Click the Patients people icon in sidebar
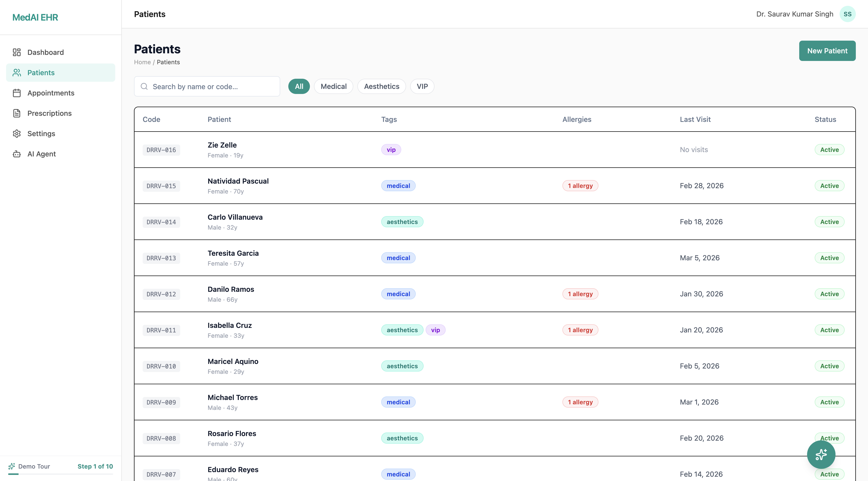The height and width of the screenshot is (481, 868). click(x=16, y=72)
